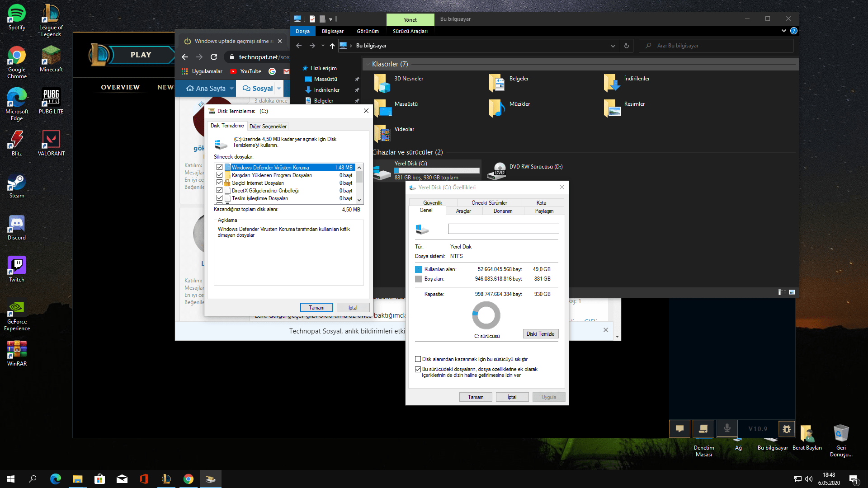Image resolution: width=868 pixels, height=488 pixels.
Task: Toggle DirectX Gölgelendirici Önbelleği checkbox
Action: click(x=220, y=191)
